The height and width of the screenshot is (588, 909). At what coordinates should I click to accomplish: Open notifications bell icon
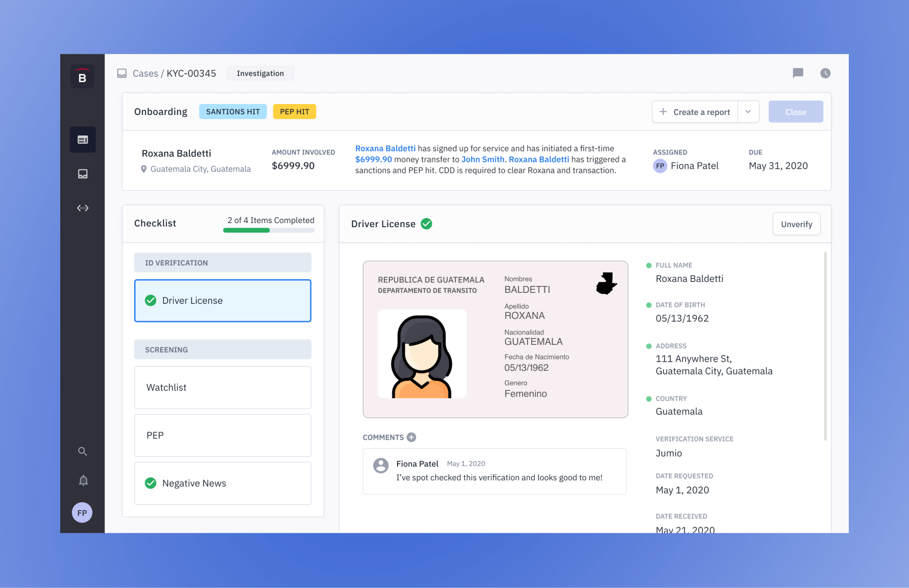pyautogui.click(x=83, y=480)
